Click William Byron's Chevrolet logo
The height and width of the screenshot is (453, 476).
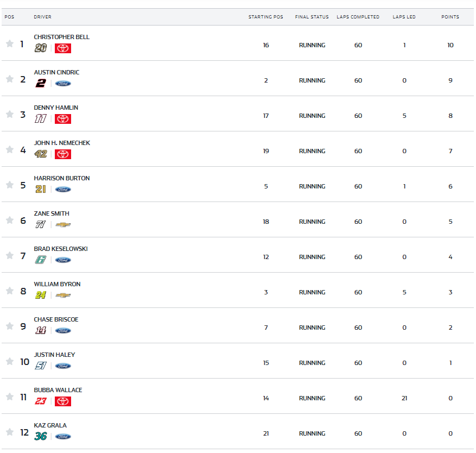tap(63, 295)
